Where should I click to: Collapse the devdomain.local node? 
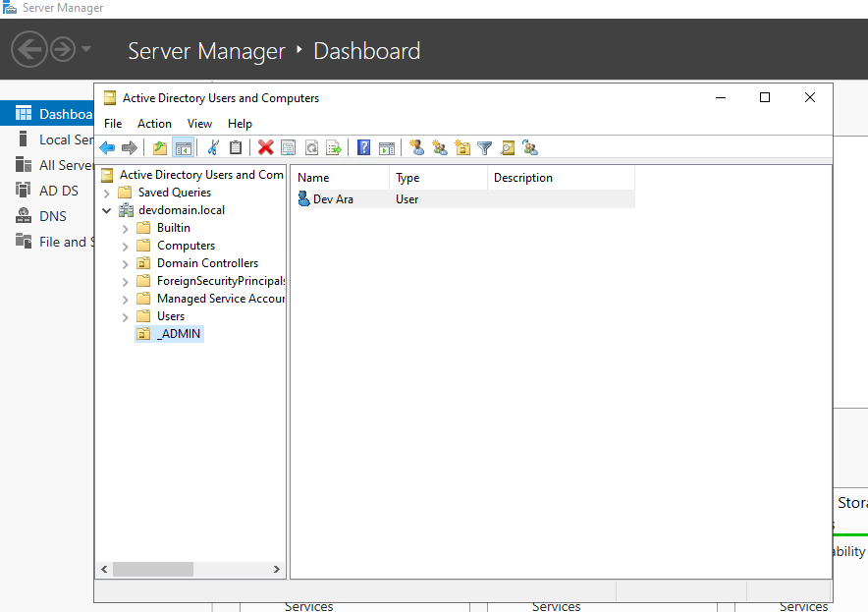point(107,210)
